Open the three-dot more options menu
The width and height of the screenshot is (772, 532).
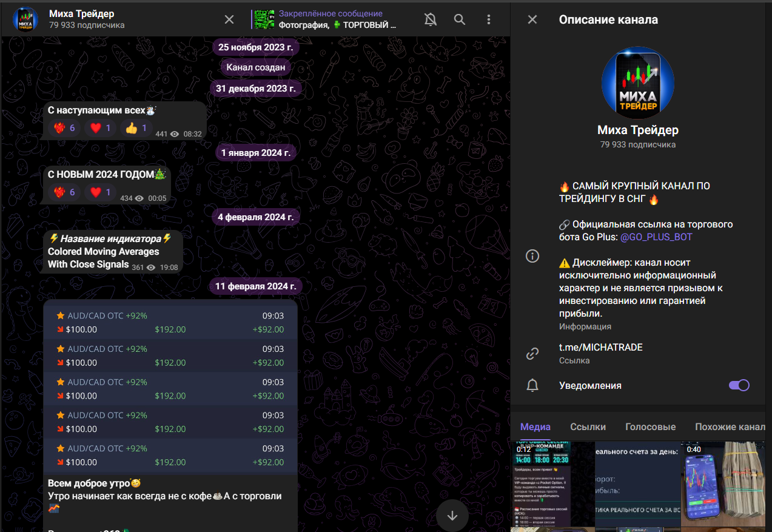[489, 19]
